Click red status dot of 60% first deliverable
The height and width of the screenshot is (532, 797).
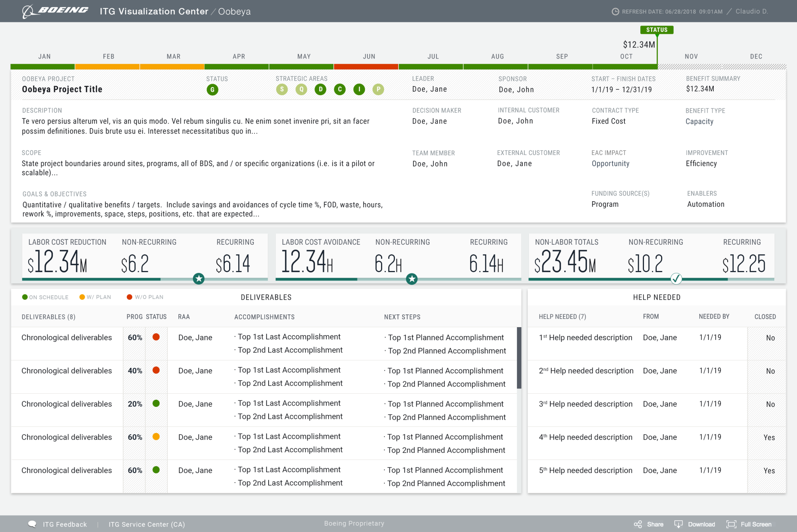(156, 337)
